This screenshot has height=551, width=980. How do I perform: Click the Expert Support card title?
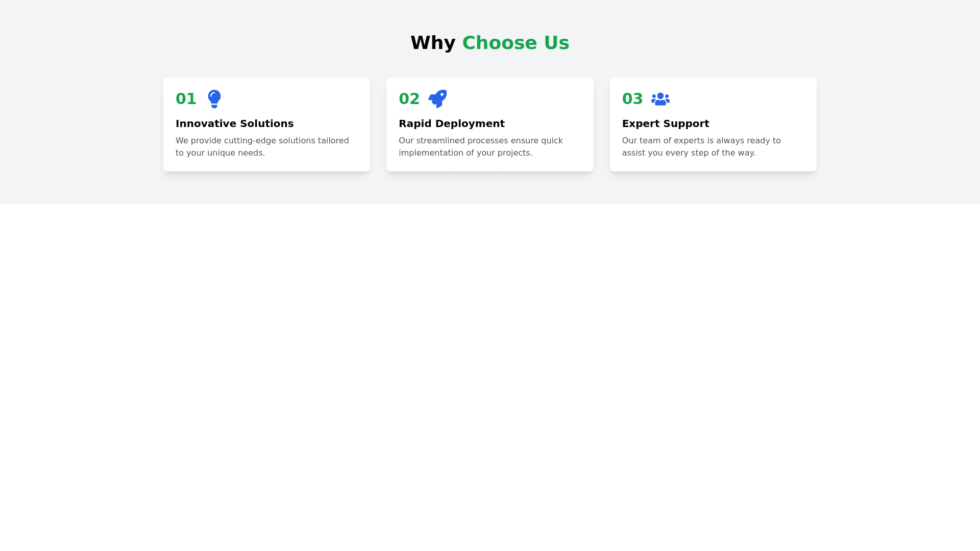665,123
